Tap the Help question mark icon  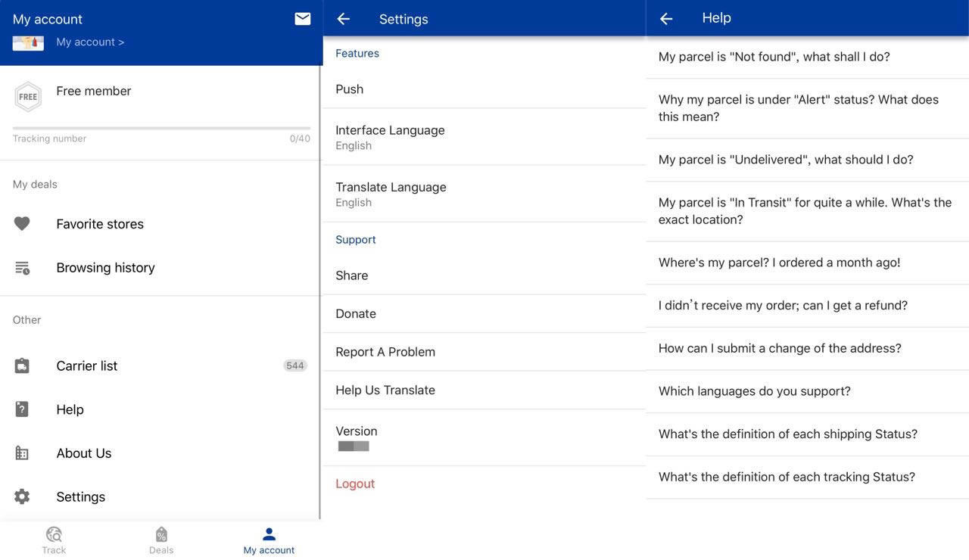point(22,409)
